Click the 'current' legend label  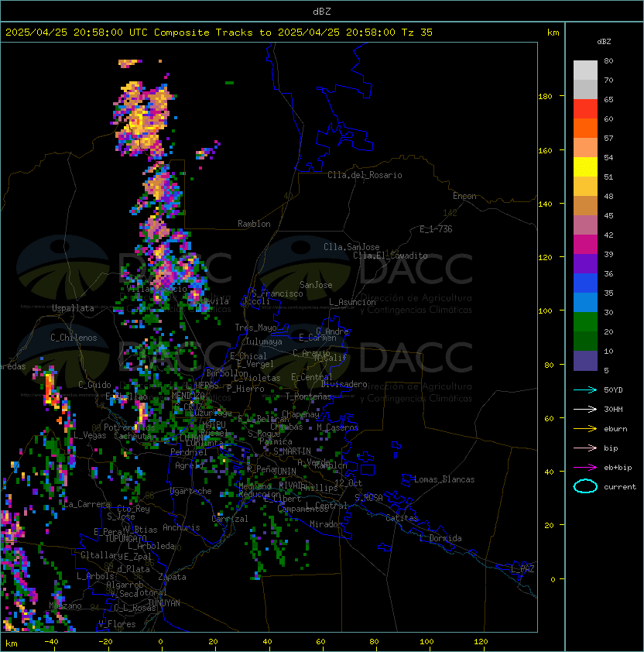620,487
